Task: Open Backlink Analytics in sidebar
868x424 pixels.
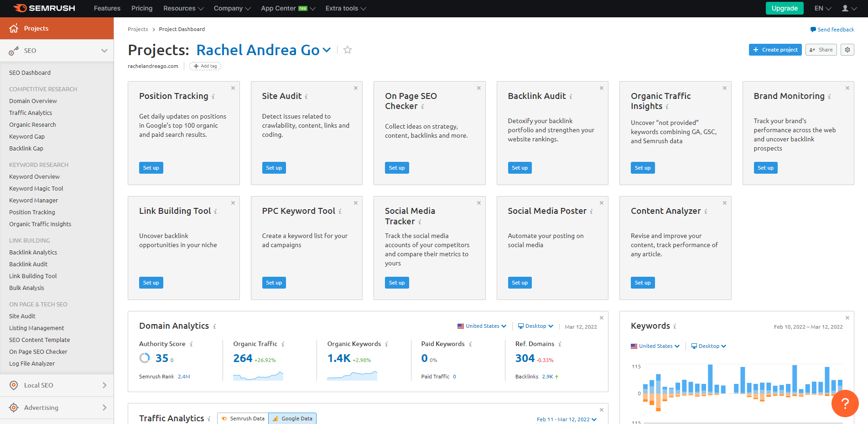Action: pos(33,252)
